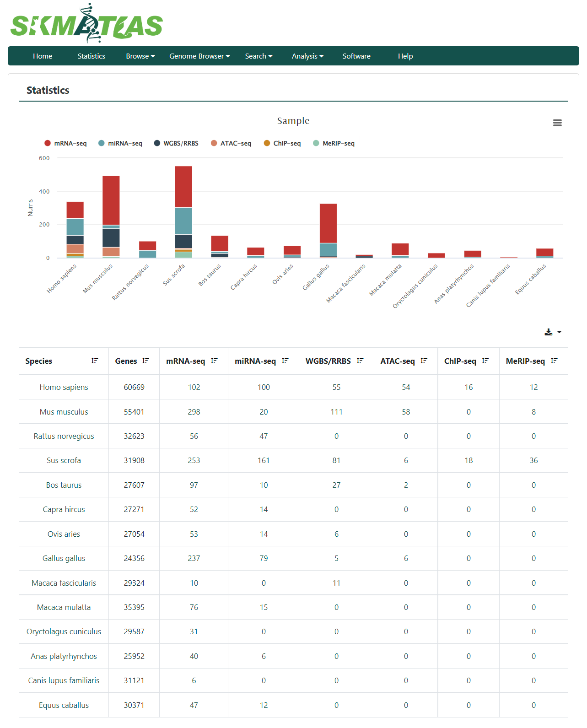This screenshot has height=728, width=587.
Task: Click the Bos taurus red bar segment
Action: click(220, 243)
